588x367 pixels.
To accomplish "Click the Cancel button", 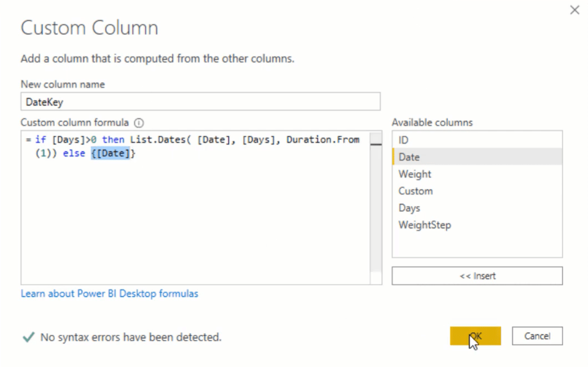I will (537, 336).
